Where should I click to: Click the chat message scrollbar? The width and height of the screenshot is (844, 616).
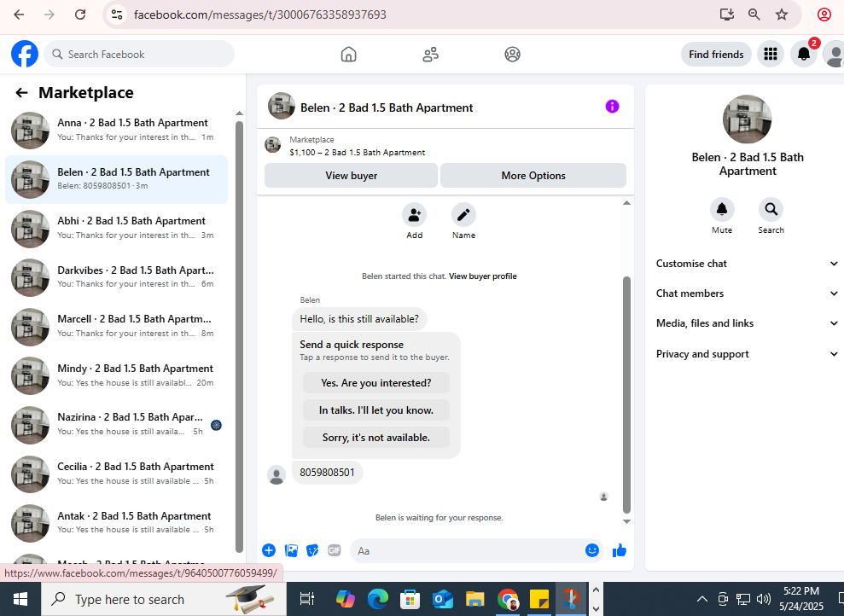[626, 395]
